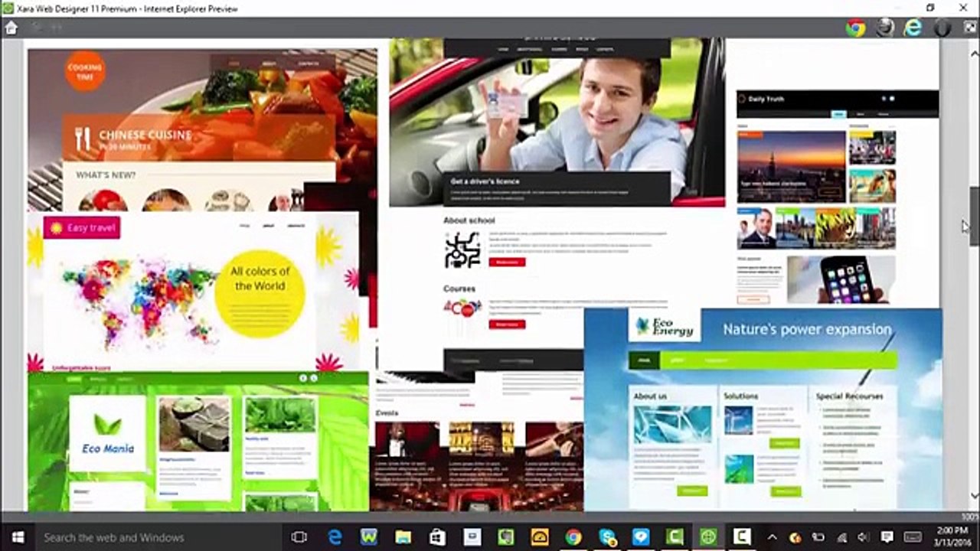Viewport: 980px width, 551px height.
Task: Open File Explorer from the taskbar
Action: (403, 537)
